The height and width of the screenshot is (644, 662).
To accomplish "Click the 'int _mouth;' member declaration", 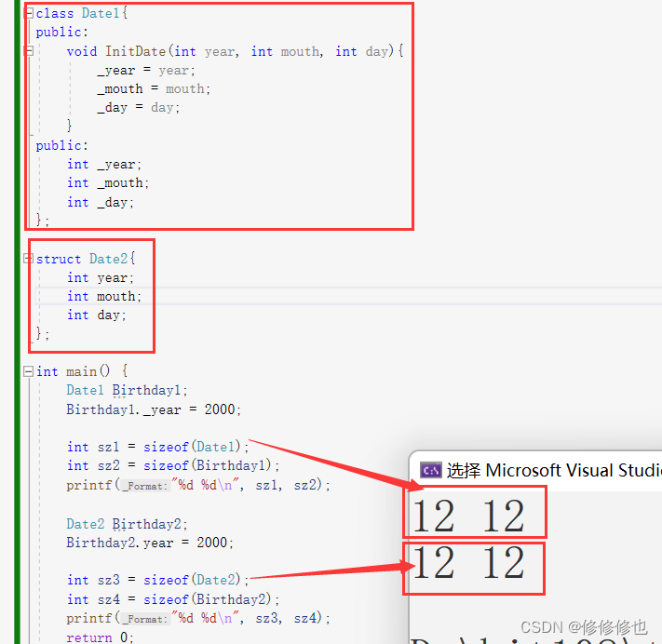I will click(108, 182).
